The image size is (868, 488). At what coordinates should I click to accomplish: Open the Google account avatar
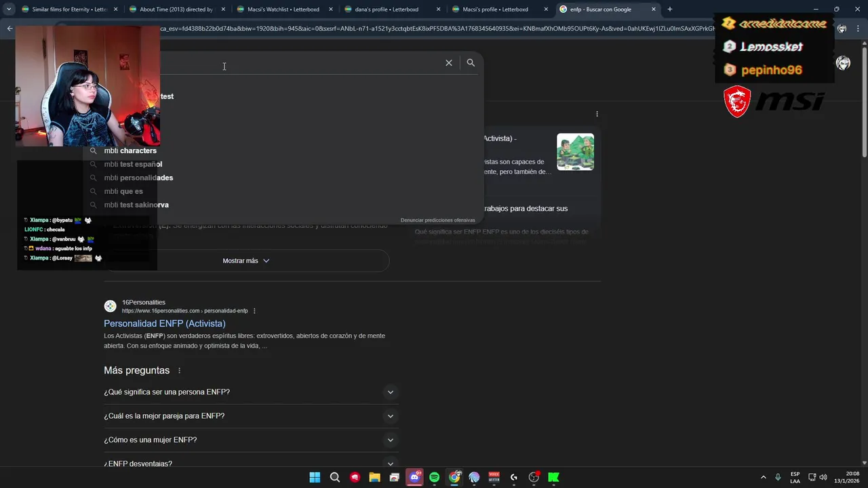843,63
